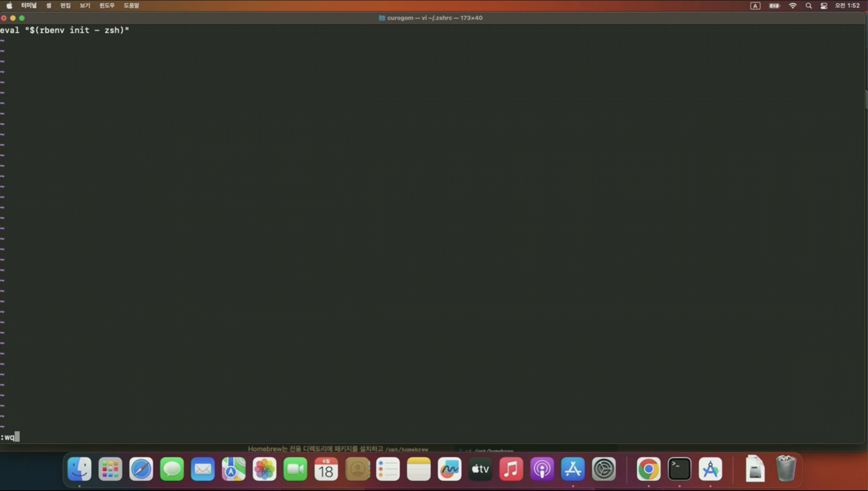Open the 도움말 menu
Viewport: 868px width, 491px height.
131,5
